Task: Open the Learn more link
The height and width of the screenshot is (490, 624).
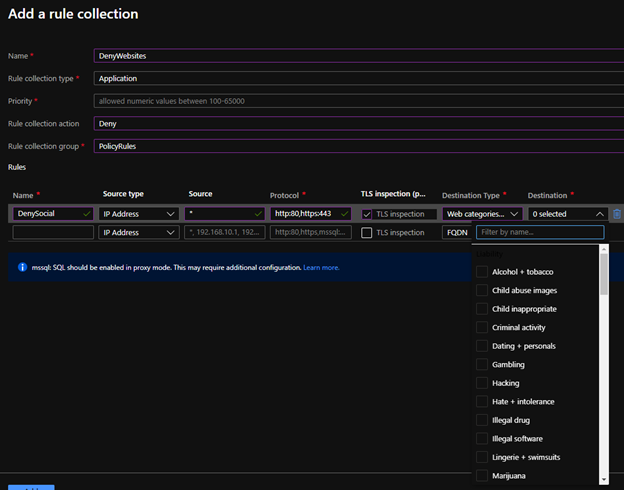Action: (x=321, y=268)
